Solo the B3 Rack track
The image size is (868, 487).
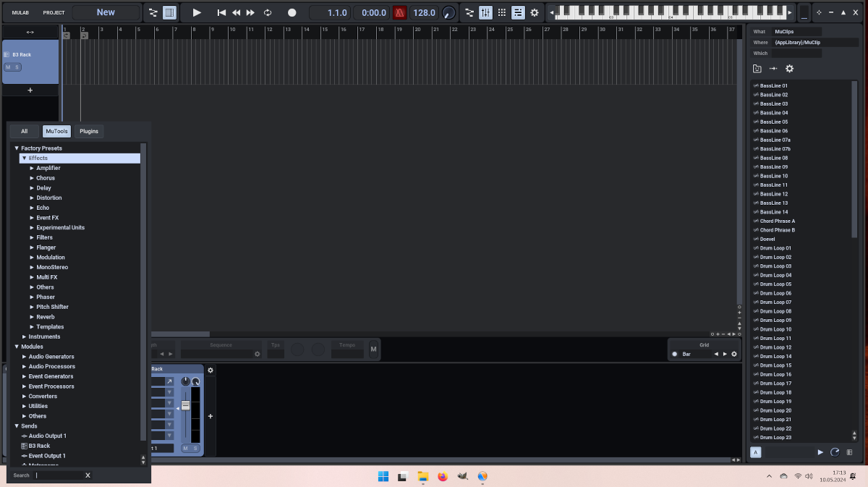coord(17,67)
